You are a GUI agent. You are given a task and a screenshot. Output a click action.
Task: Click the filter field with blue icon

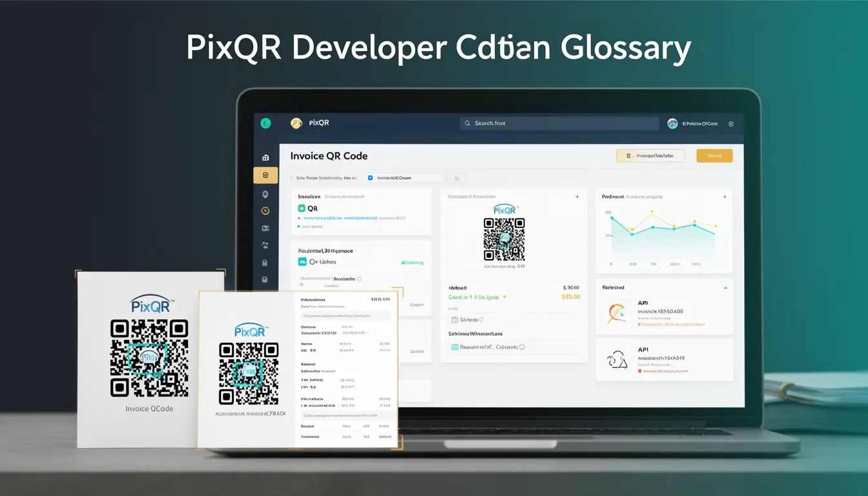click(x=405, y=178)
